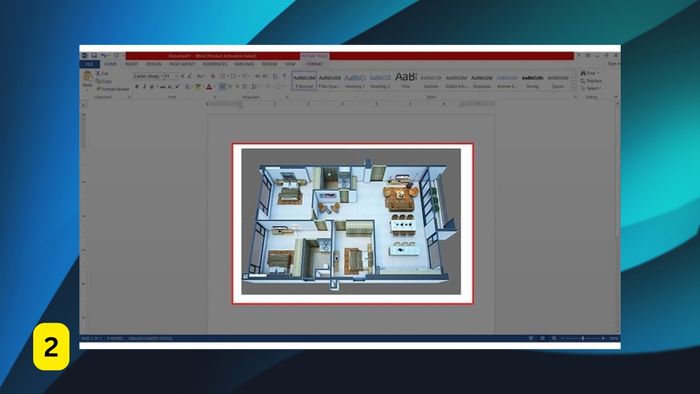Collapse the ribbon with the arrow
The image size is (700, 394).
[616, 97]
